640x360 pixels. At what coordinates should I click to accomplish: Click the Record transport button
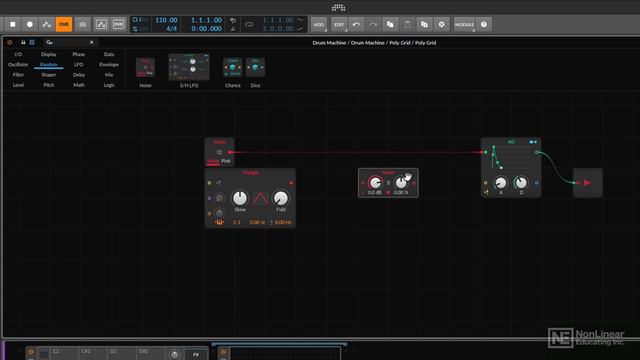click(30, 24)
